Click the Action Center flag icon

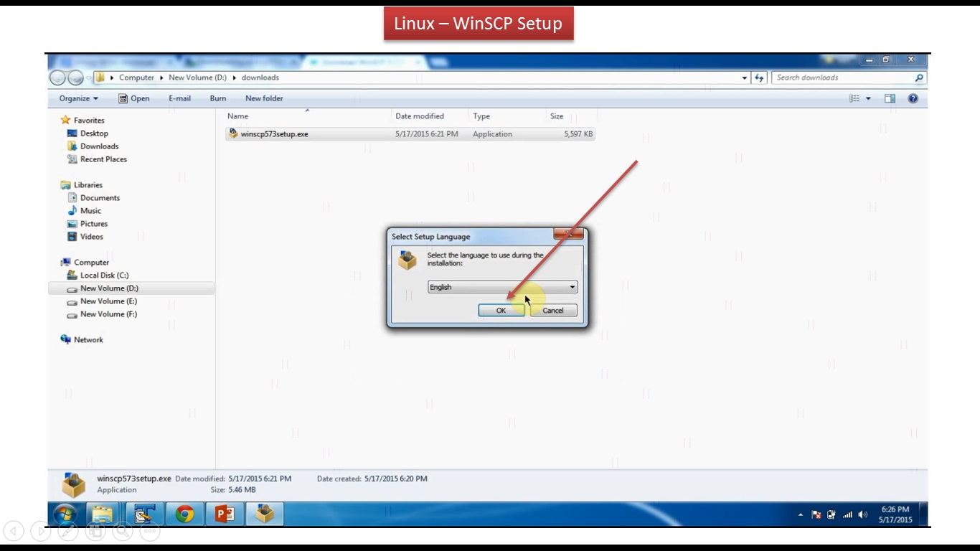816,514
